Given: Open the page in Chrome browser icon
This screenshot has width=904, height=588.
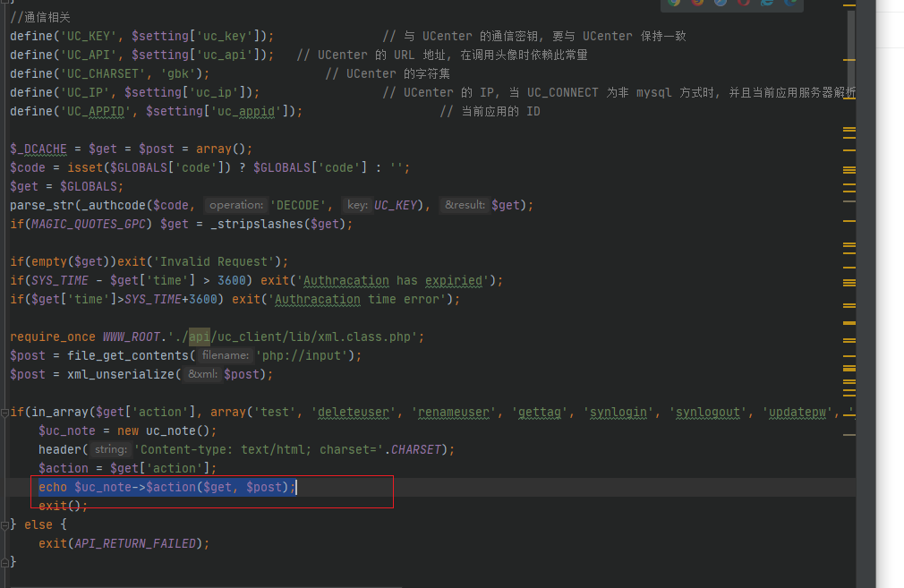Looking at the screenshot, I should pos(674,3).
